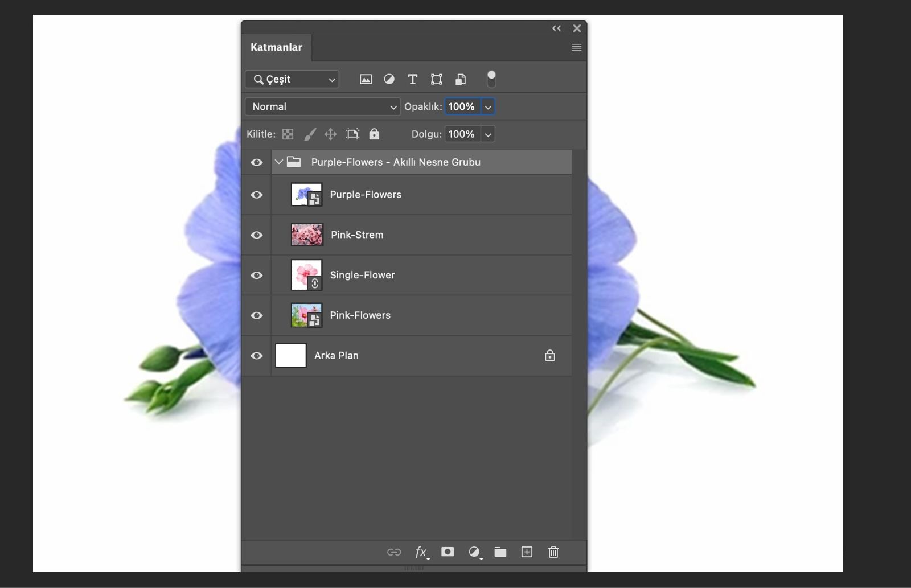This screenshot has width=911, height=588.
Task: Add a layer mask
Action: 448,552
